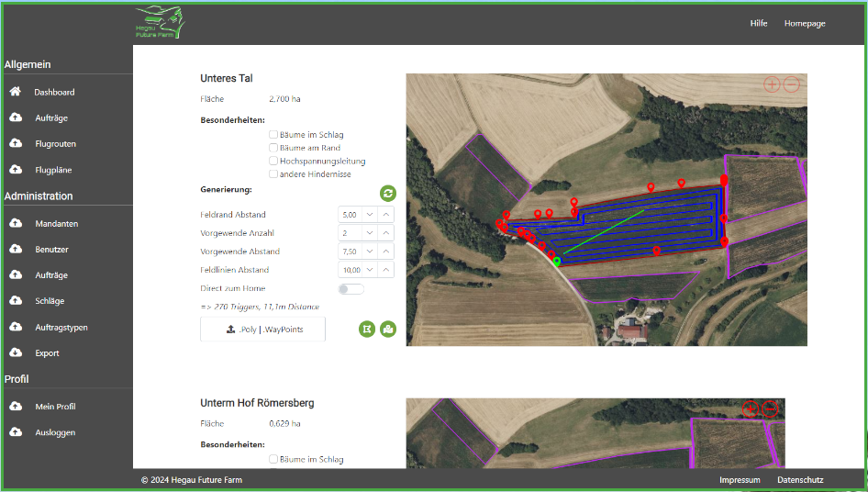Go to Schläge in the sidebar

(50, 301)
